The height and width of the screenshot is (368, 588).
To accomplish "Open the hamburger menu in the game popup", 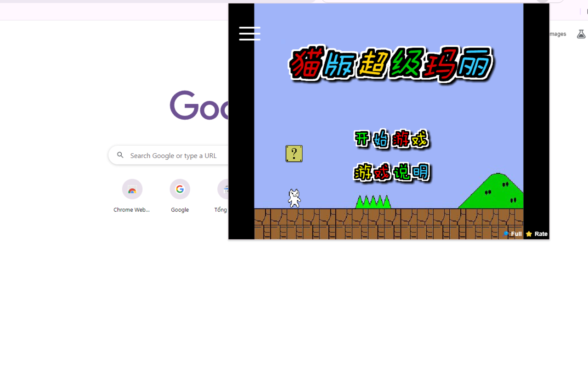I will pyautogui.click(x=249, y=34).
